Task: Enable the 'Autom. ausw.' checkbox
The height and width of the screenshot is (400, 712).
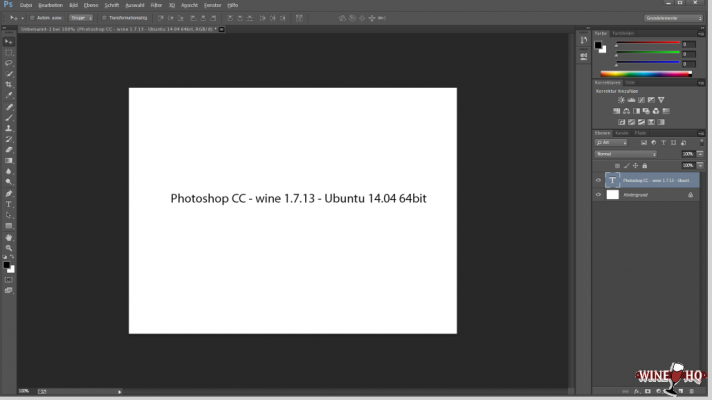Action: (32, 18)
